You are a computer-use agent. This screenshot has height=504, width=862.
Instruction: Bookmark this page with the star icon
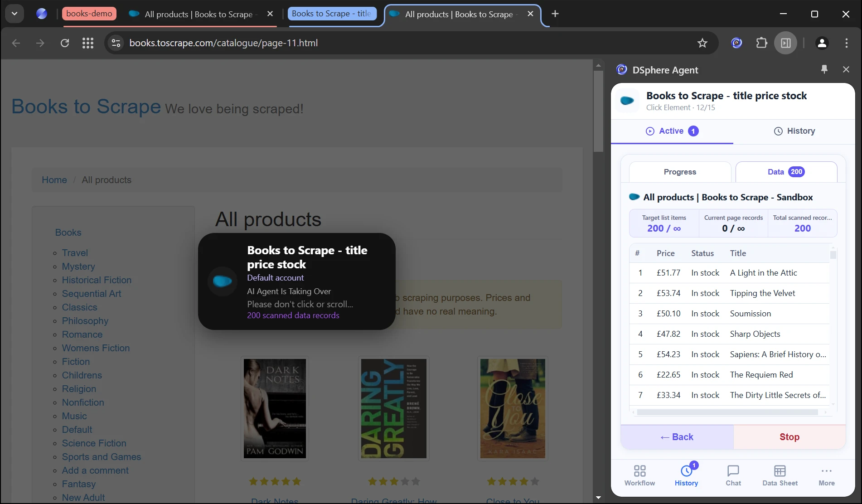702,43
